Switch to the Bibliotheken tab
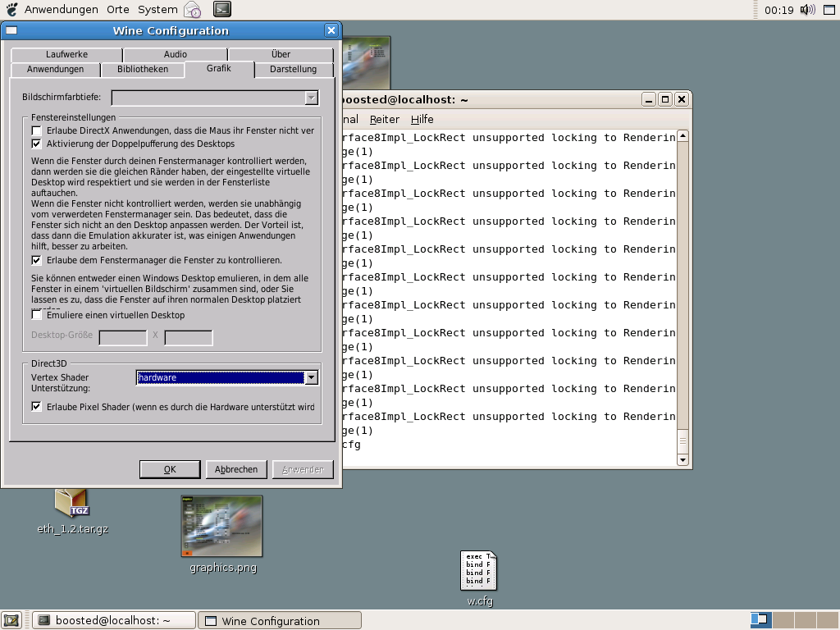The width and height of the screenshot is (840, 630). tap(143, 69)
